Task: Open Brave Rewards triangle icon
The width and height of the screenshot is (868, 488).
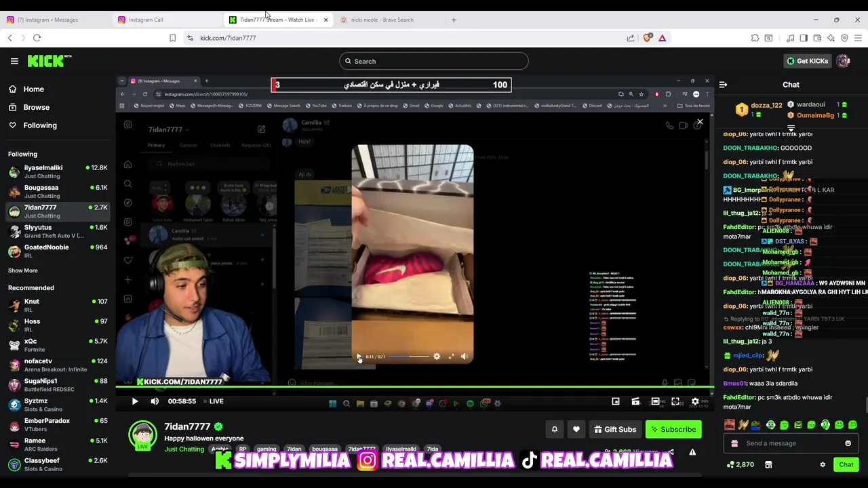Action: 663,38
